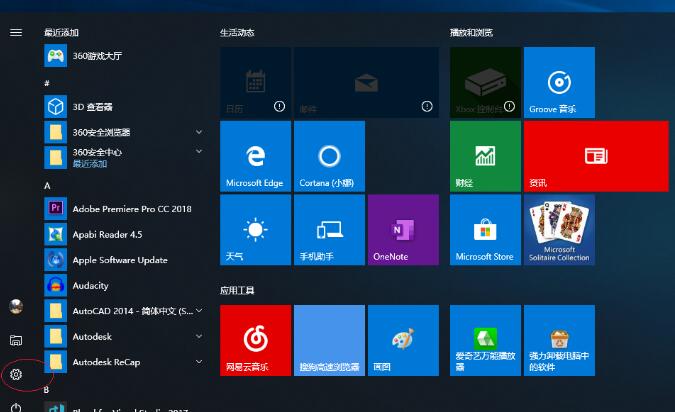Open Audacity from app list
675x412 pixels.
point(123,285)
